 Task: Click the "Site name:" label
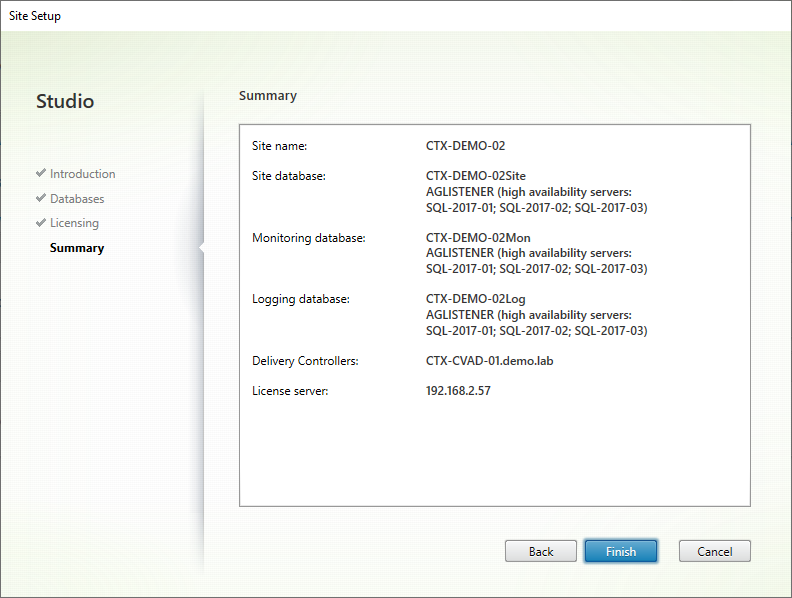279,146
